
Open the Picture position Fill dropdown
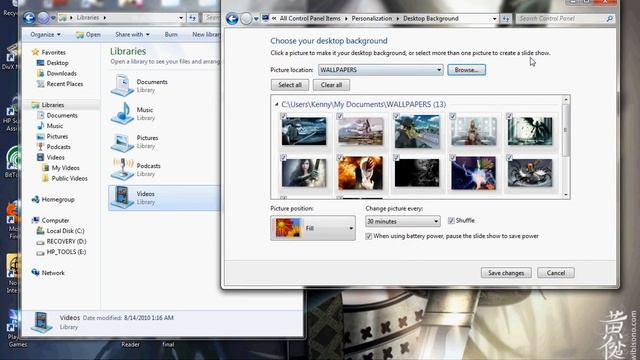pos(313,228)
